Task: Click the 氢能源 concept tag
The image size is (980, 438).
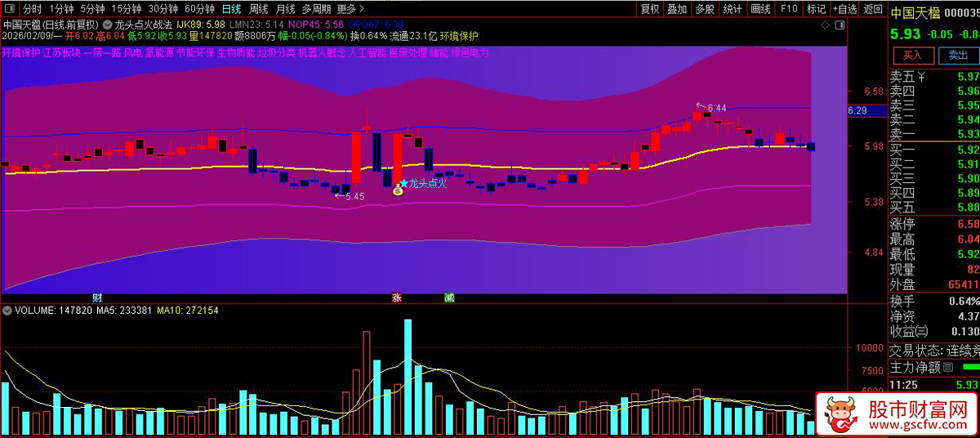Action: click(159, 53)
